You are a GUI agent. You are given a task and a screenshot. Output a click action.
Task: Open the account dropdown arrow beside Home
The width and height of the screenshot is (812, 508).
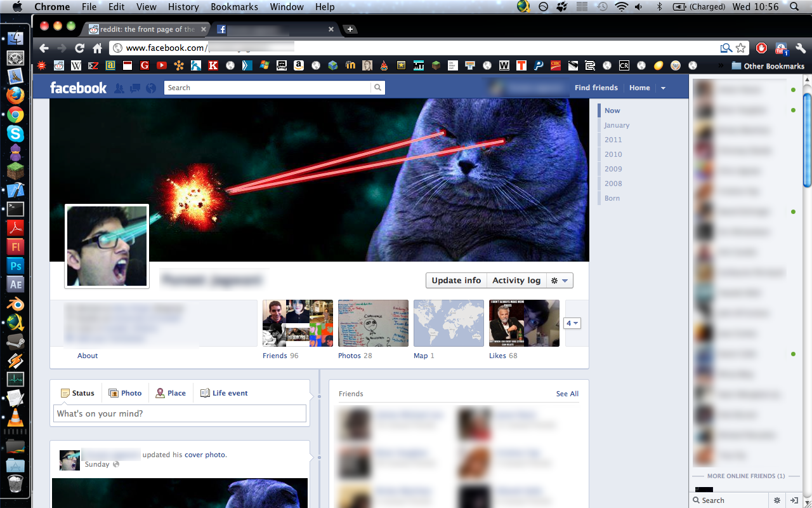pyautogui.click(x=663, y=88)
